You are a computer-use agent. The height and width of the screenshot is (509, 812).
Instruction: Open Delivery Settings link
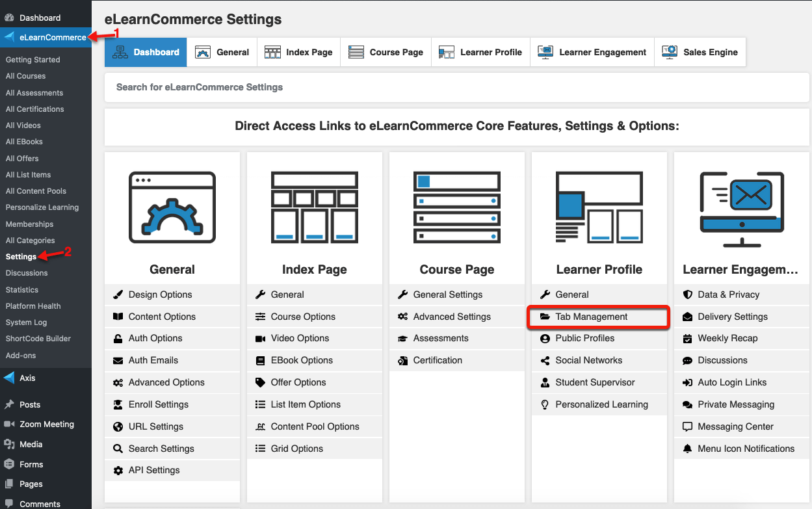click(x=742, y=317)
